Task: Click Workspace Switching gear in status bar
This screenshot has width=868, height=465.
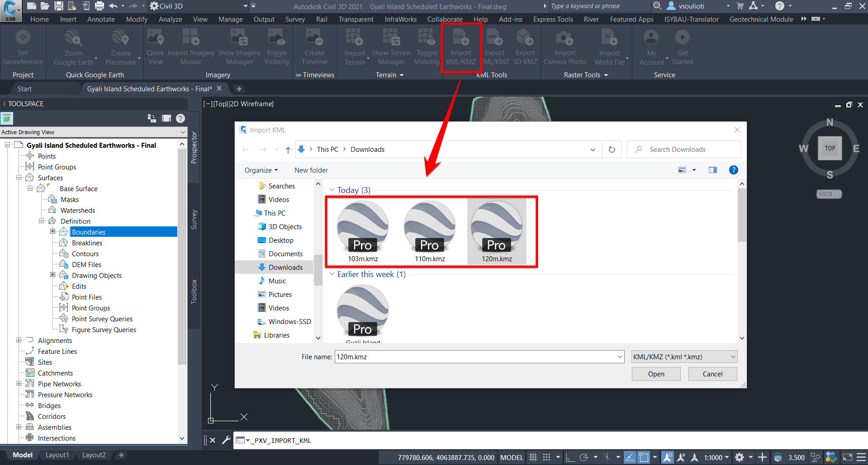Action: pos(740,457)
